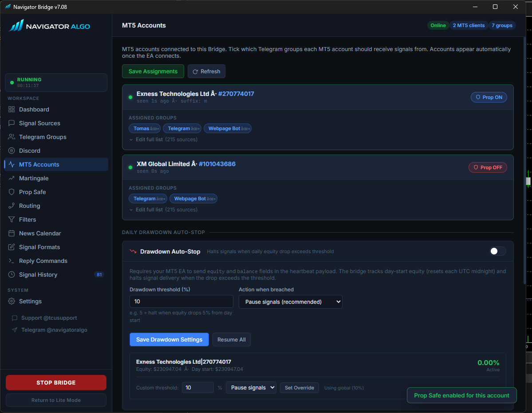The image size is (532, 413).
Task: Navigate to Prop Safe page
Action: (56, 192)
